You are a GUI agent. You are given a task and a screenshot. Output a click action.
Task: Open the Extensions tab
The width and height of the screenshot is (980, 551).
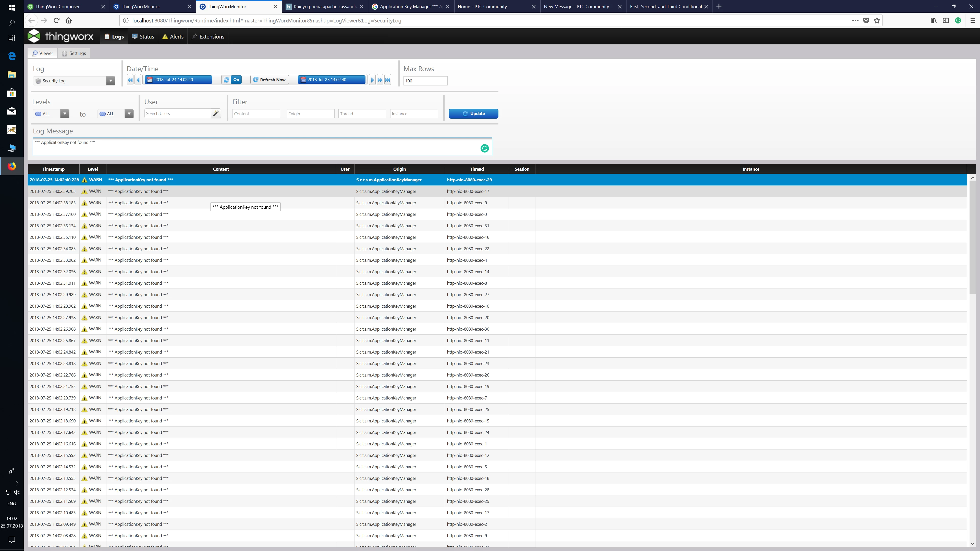pyautogui.click(x=208, y=36)
